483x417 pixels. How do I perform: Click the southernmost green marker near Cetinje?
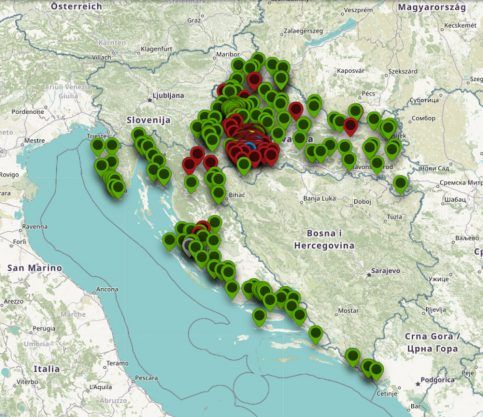(376, 370)
